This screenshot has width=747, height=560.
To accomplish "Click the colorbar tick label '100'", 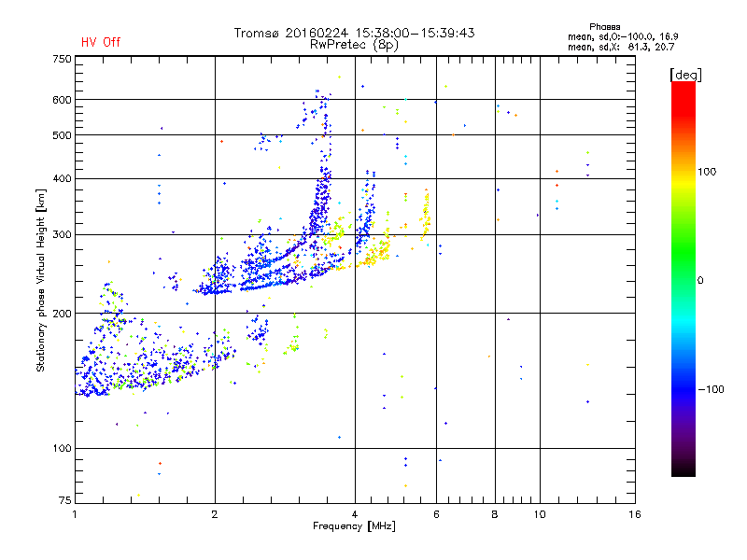I will point(707,172).
